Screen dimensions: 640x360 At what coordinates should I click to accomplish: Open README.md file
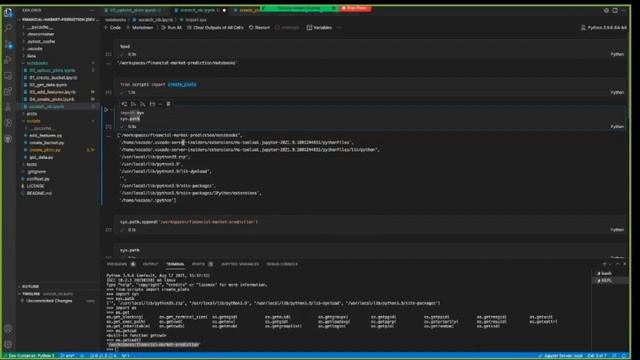point(39,193)
